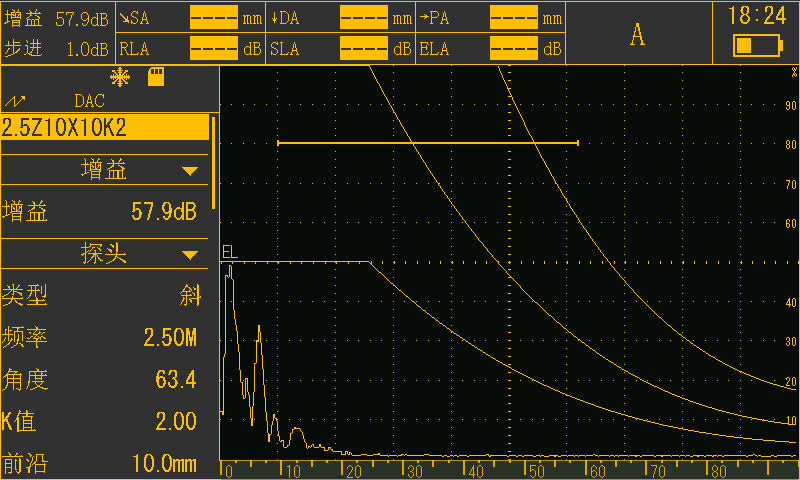
Task: Click the SLA dB value field
Action: pos(364,48)
